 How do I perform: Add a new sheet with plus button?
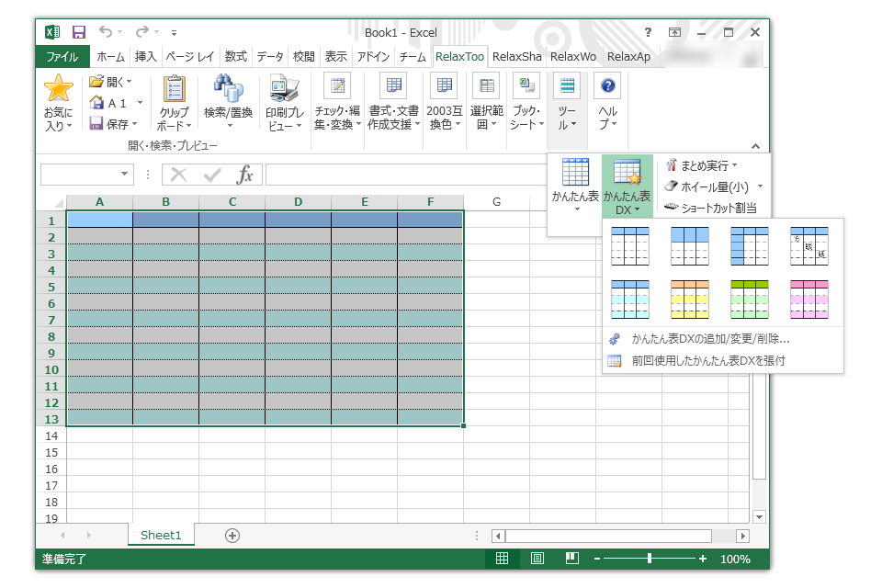(232, 536)
